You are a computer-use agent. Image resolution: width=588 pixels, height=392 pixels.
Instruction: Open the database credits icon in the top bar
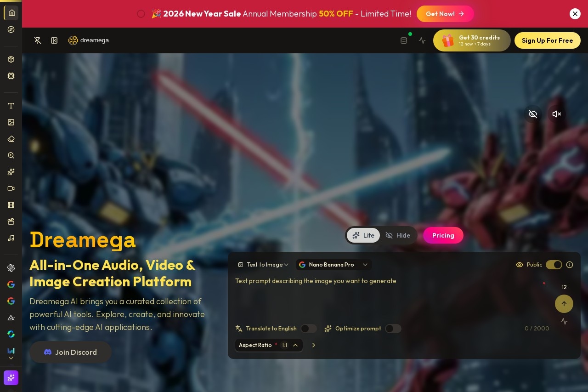[x=404, y=40]
